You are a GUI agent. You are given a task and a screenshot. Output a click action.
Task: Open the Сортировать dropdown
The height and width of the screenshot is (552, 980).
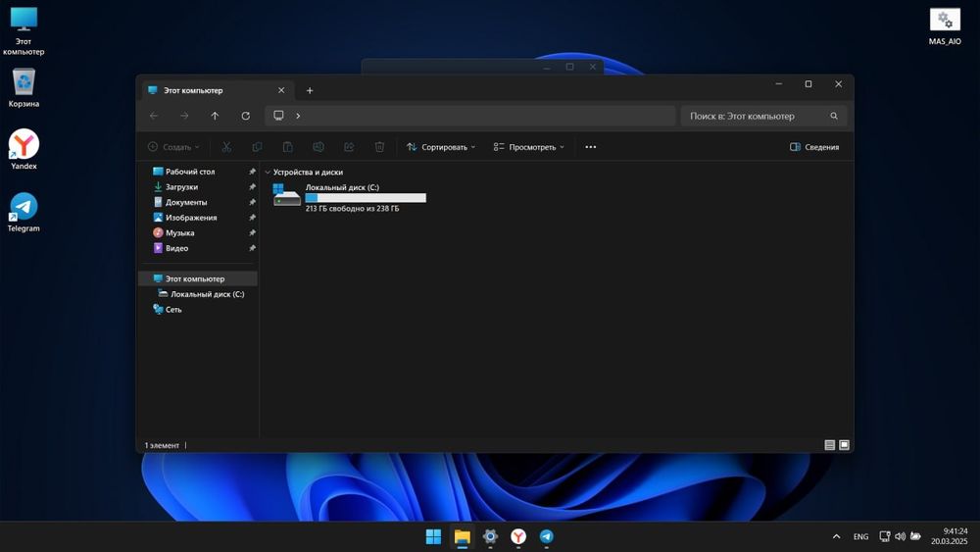click(x=441, y=147)
